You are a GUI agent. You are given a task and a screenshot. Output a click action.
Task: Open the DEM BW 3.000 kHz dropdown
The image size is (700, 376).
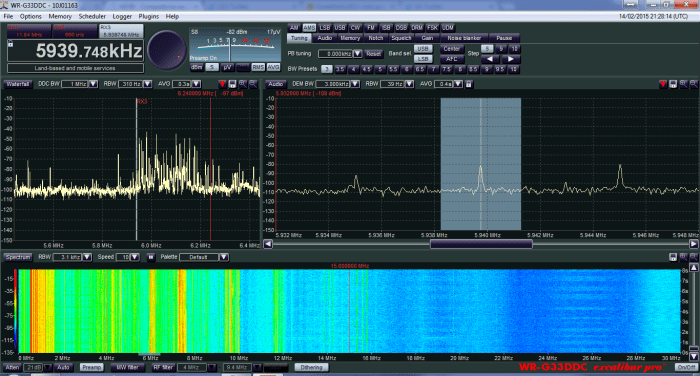coord(355,84)
